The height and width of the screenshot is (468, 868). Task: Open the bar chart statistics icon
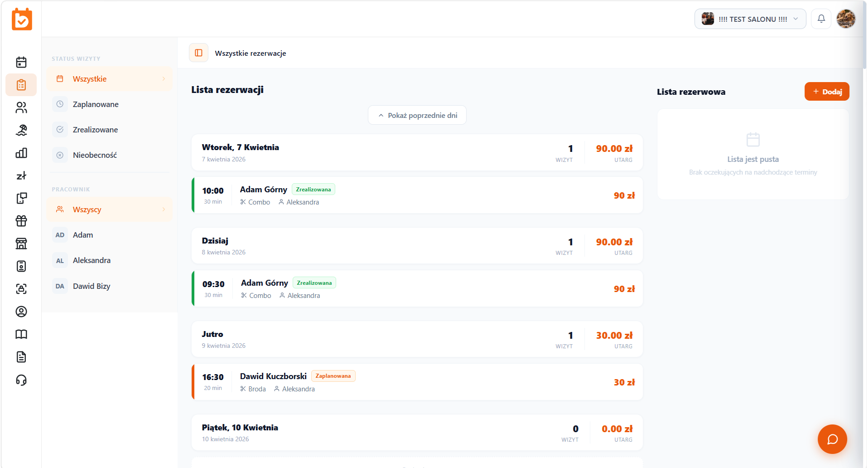coord(21,153)
